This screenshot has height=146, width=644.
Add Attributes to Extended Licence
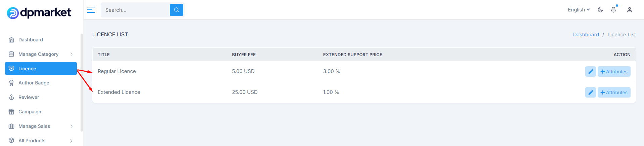point(614,93)
